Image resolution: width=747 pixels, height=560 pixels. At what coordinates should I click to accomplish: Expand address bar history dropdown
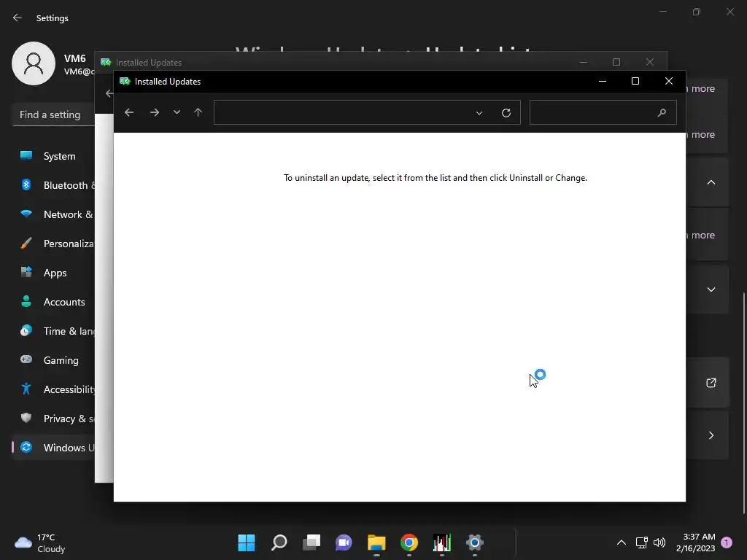479,113
